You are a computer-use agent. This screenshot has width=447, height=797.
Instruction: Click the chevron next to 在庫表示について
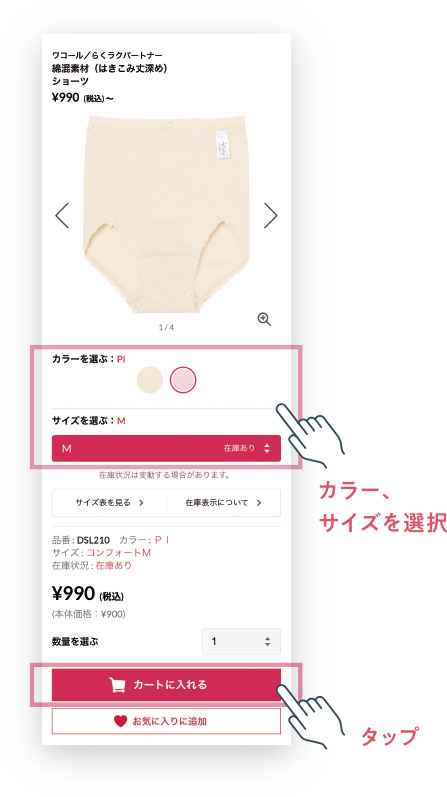tap(259, 503)
